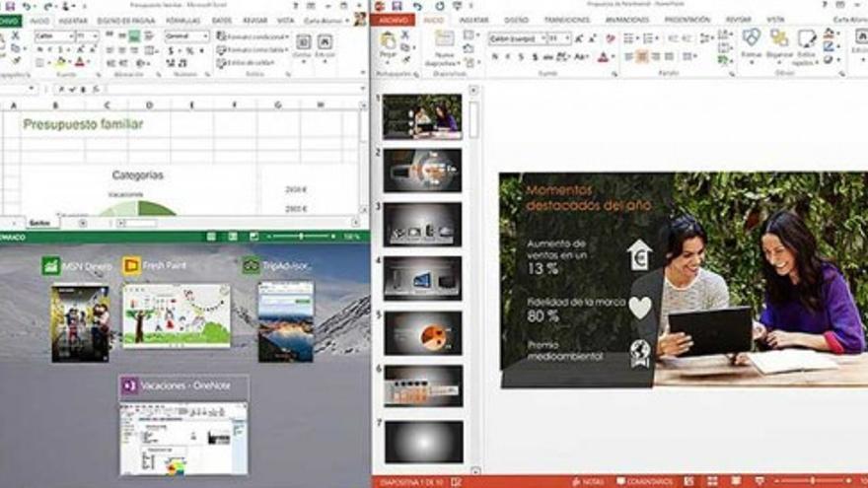Click the red font color icon in Excel
The width and height of the screenshot is (868, 488).
click(80, 62)
